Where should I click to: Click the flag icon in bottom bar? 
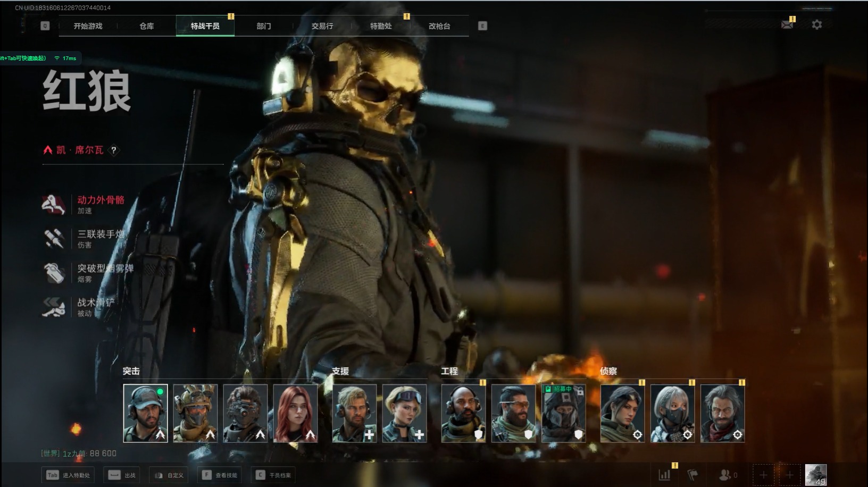(692, 475)
